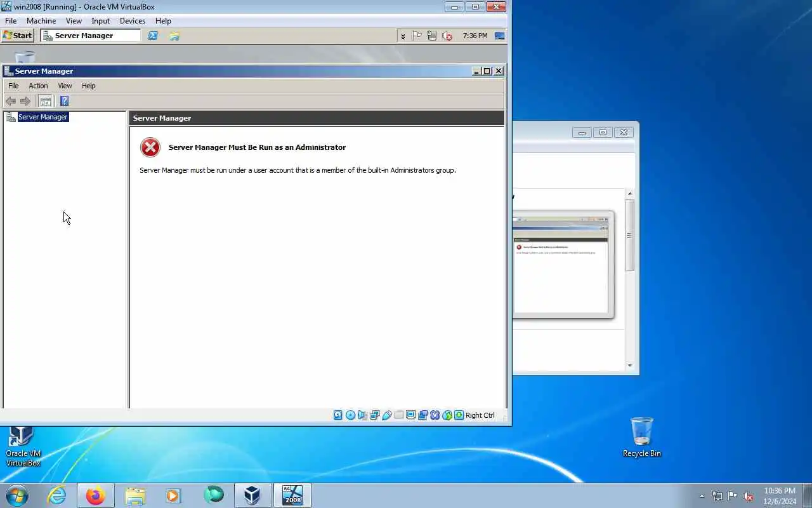The width and height of the screenshot is (812, 508).
Task: Open the VirtualBox File menu
Action: point(11,21)
